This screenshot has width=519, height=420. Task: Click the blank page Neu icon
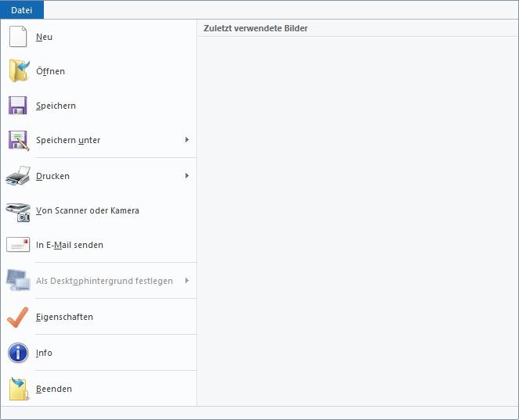tap(18, 37)
